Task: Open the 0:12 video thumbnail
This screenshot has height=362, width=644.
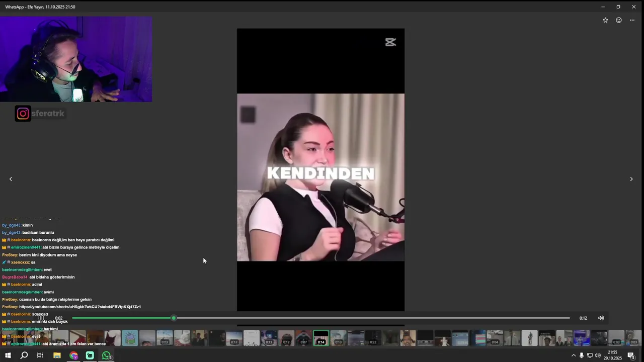Action: coord(286,338)
